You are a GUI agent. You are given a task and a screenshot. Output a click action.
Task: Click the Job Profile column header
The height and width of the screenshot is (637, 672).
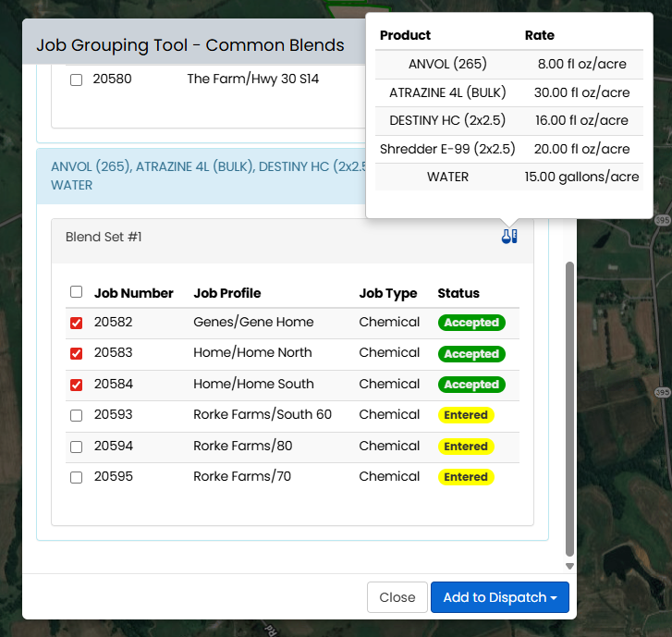pyautogui.click(x=226, y=293)
